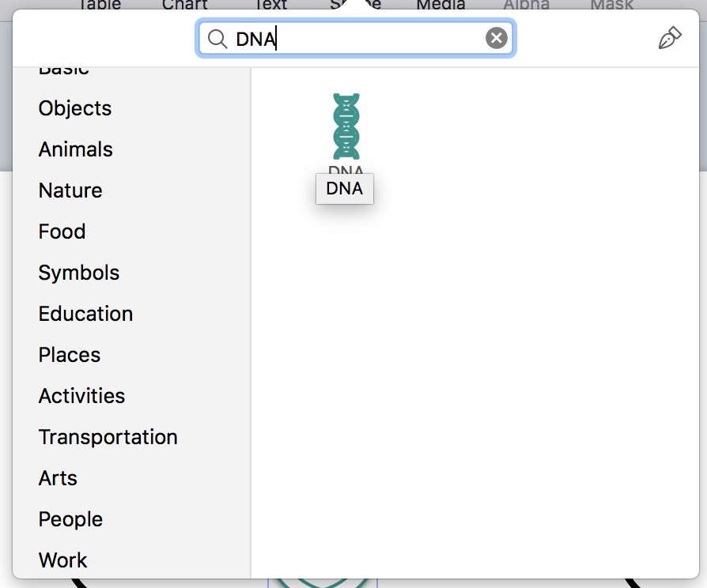Select the Basic category
Screen dimensions: 707x588
click(x=63, y=70)
